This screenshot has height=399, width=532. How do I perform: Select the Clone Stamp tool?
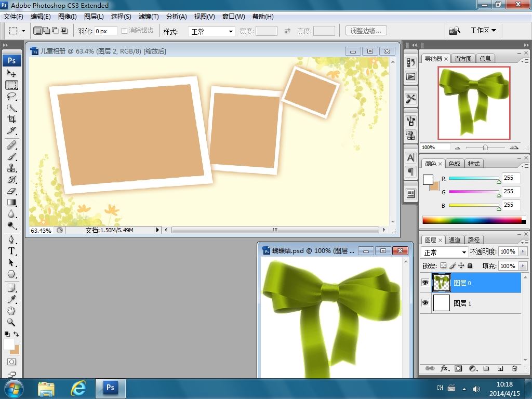click(x=11, y=168)
